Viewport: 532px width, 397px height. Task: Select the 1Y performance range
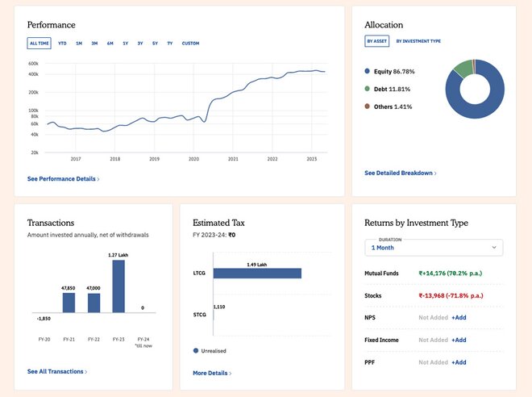[x=125, y=43]
